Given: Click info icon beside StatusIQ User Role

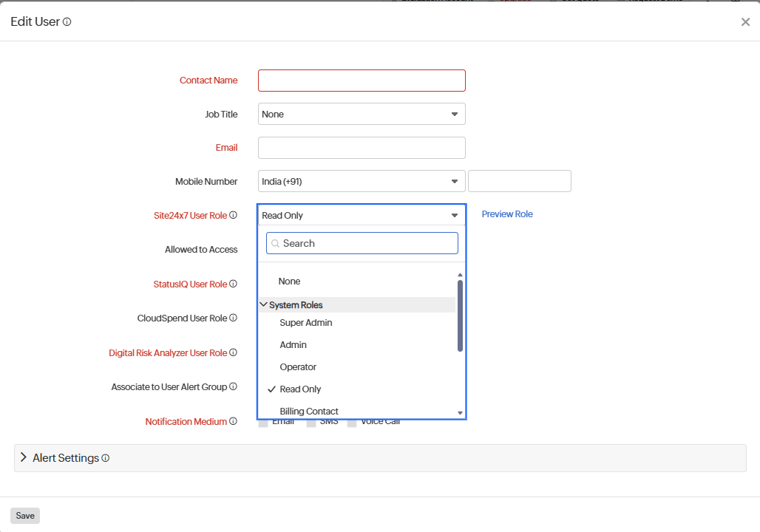Looking at the screenshot, I should [233, 284].
